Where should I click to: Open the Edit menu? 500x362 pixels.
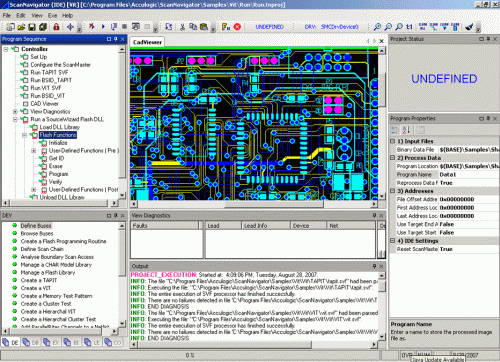click(21, 15)
